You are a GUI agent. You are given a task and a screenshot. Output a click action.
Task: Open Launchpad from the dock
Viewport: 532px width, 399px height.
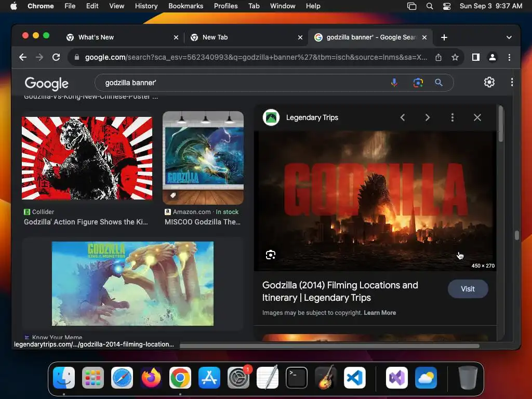(93, 378)
